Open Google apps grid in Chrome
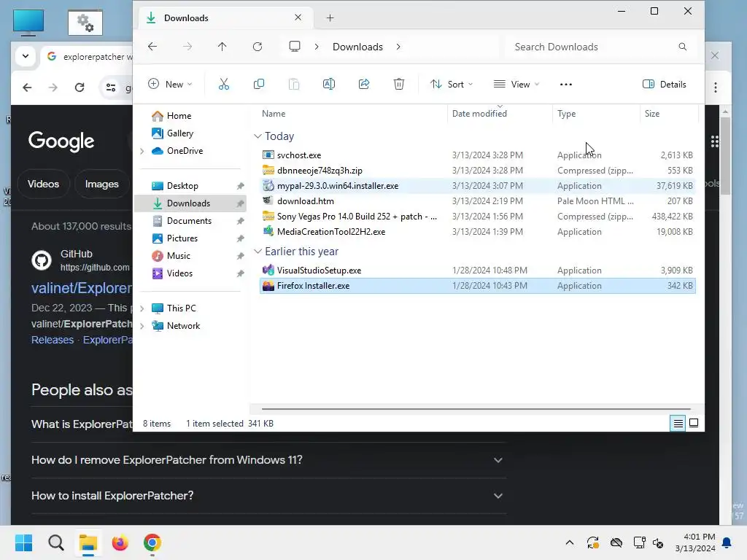Image resolution: width=747 pixels, height=560 pixels. tap(715, 141)
